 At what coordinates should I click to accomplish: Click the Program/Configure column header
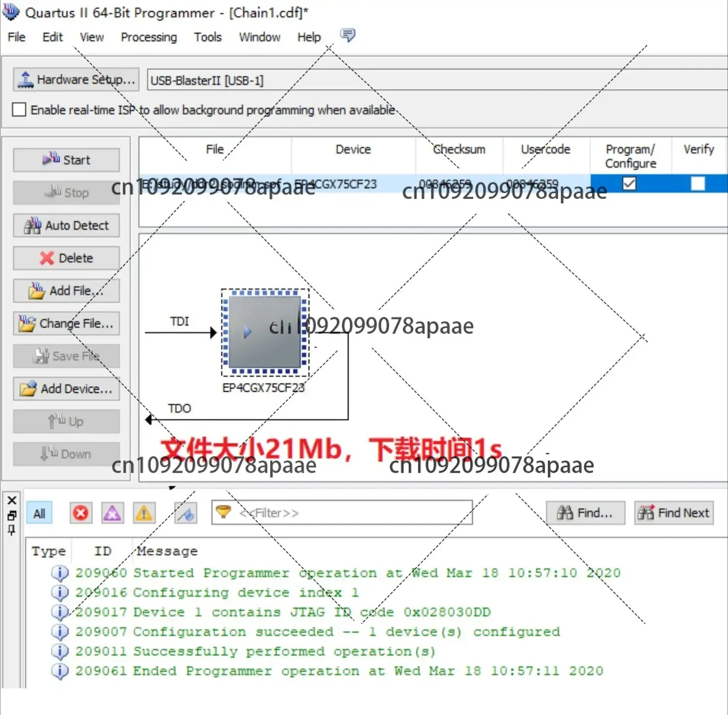click(630, 155)
